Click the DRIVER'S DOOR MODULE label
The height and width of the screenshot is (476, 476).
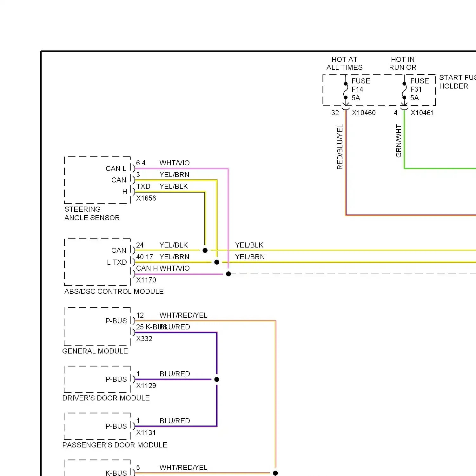click(106, 398)
